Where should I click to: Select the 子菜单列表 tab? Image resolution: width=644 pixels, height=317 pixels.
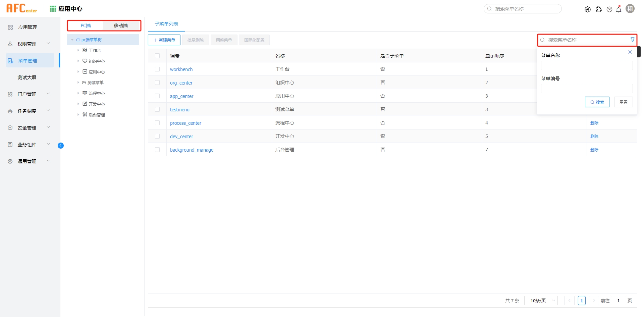coord(166,24)
